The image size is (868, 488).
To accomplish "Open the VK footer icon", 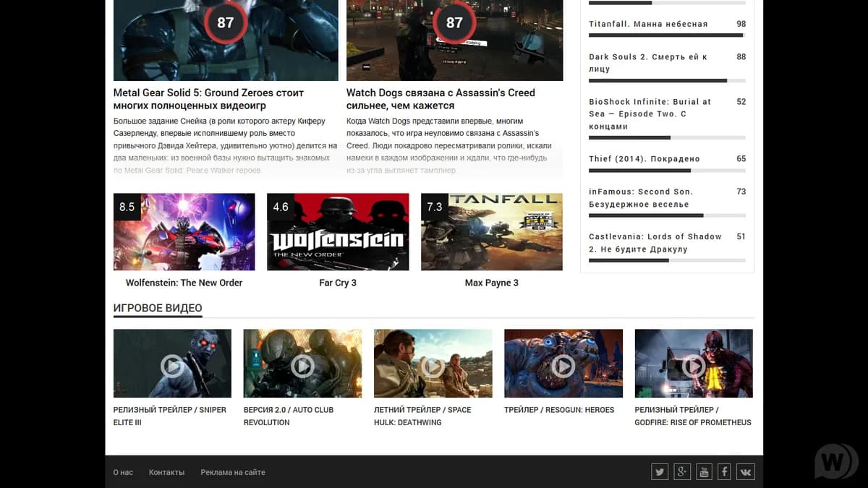I will point(746,472).
